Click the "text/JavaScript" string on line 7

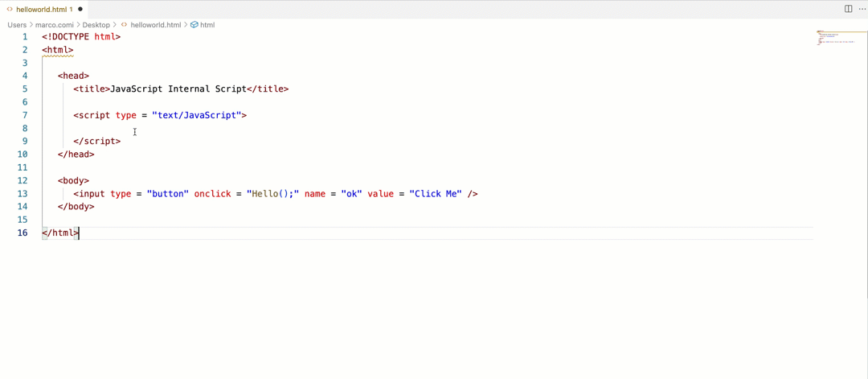pyautogui.click(x=199, y=115)
